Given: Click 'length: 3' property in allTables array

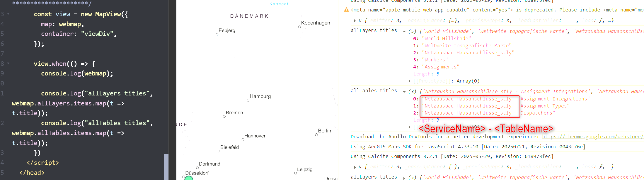Looking at the screenshot, I should (426, 120).
